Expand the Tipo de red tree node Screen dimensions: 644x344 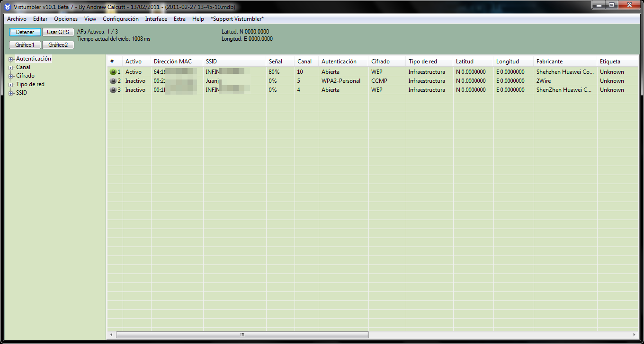10,85
